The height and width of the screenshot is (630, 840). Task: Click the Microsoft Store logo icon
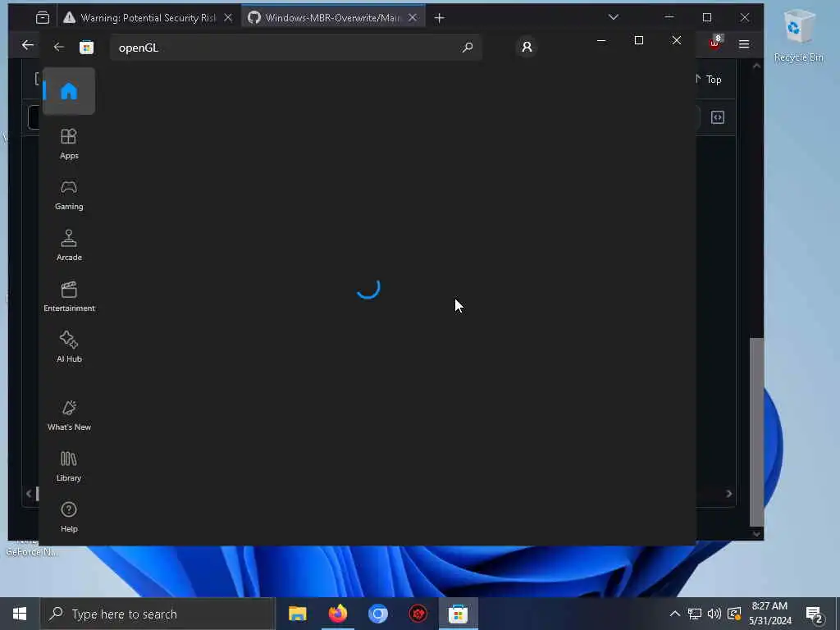point(86,47)
